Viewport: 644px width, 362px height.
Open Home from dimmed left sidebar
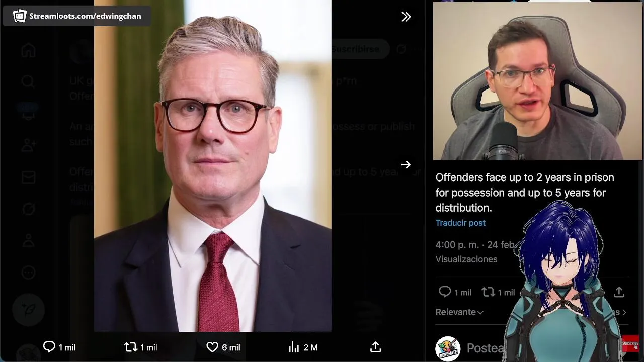(28, 50)
